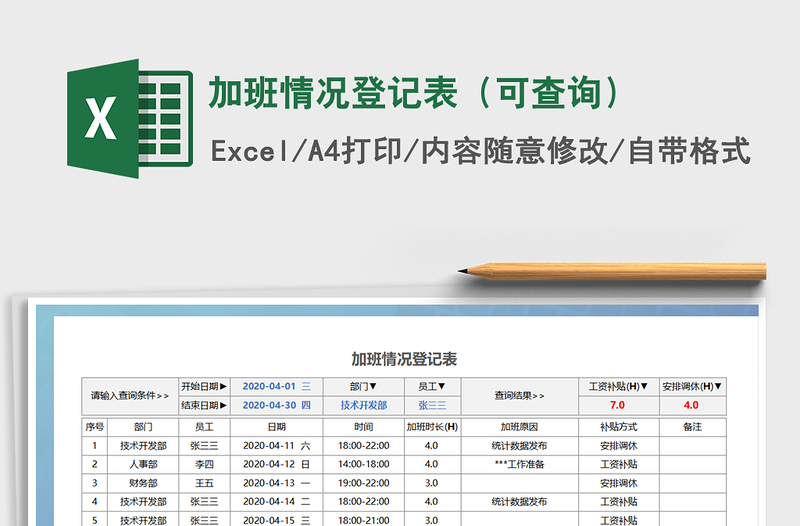Select the 人事部 cell in row 2

click(x=143, y=464)
